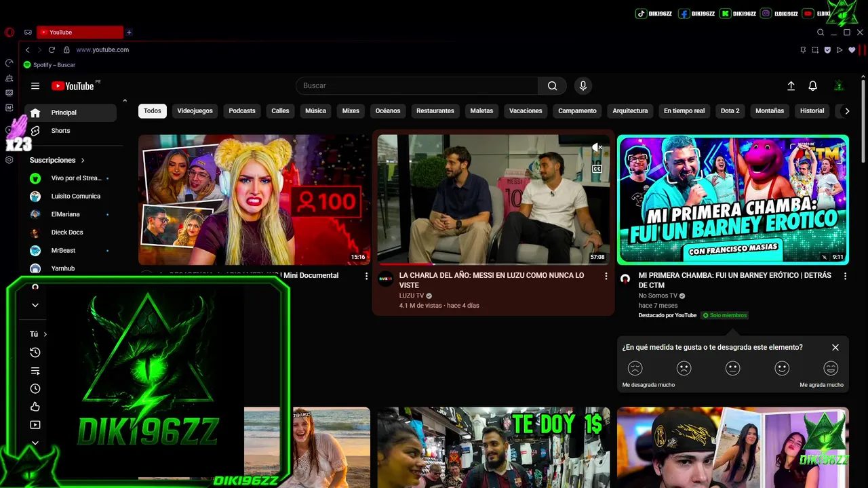Open LUZU TV channel link
The image size is (868, 488).
coord(412,296)
